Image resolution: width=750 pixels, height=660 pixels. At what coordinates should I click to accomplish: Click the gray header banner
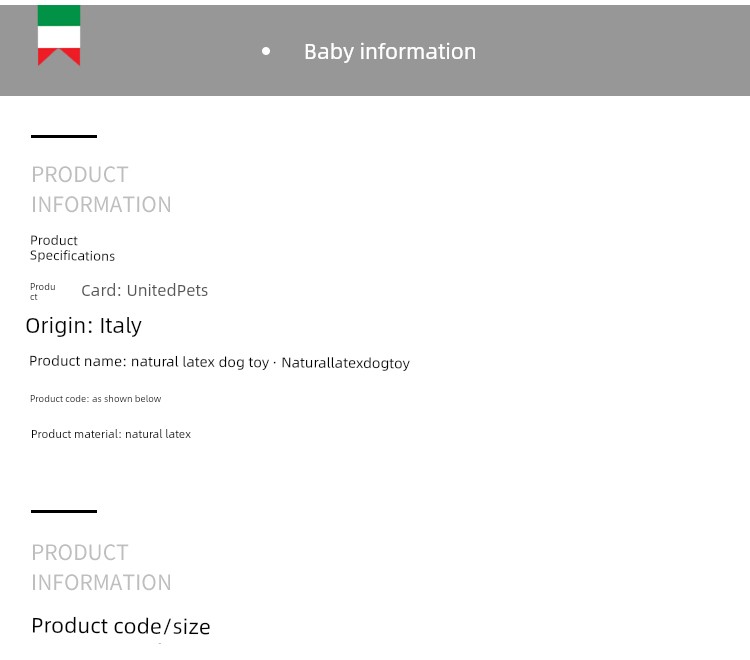tap(375, 50)
